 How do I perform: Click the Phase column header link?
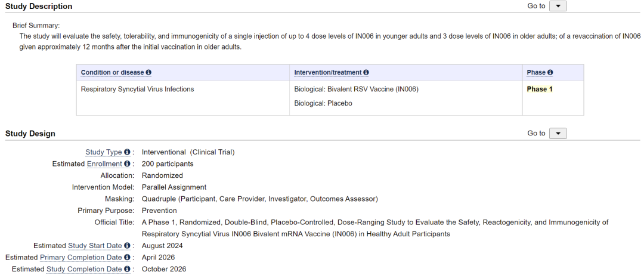[x=536, y=73]
